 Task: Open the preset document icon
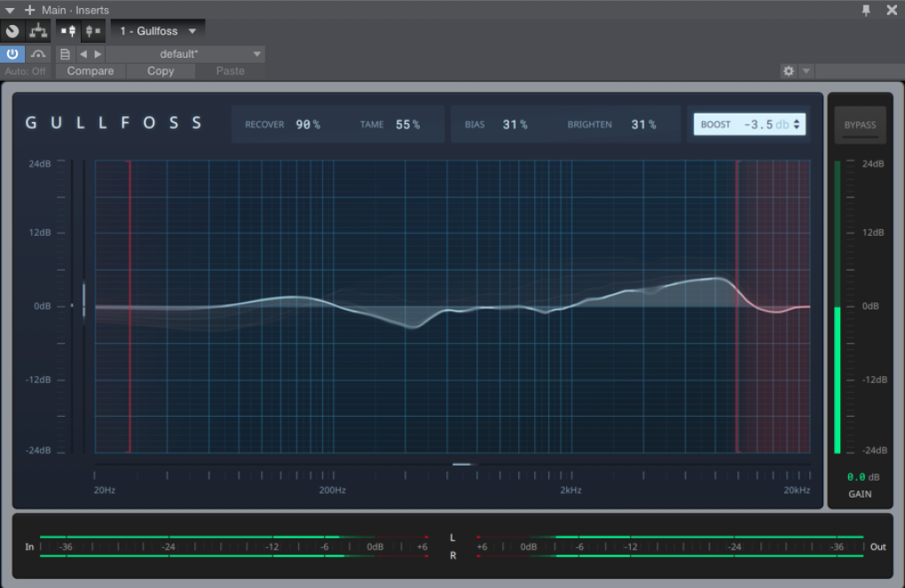65,54
